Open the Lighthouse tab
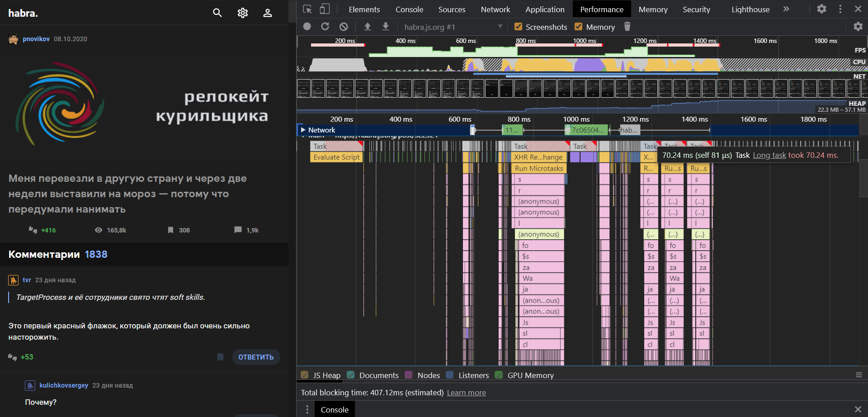868x417 pixels. pyautogui.click(x=751, y=9)
